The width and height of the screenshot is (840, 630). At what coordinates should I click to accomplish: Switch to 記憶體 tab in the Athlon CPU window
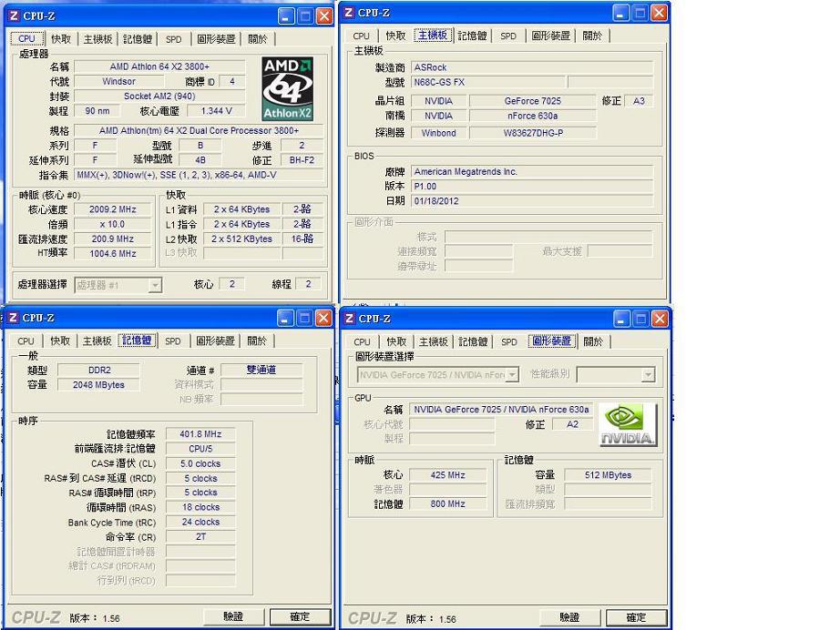click(x=138, y=39)
